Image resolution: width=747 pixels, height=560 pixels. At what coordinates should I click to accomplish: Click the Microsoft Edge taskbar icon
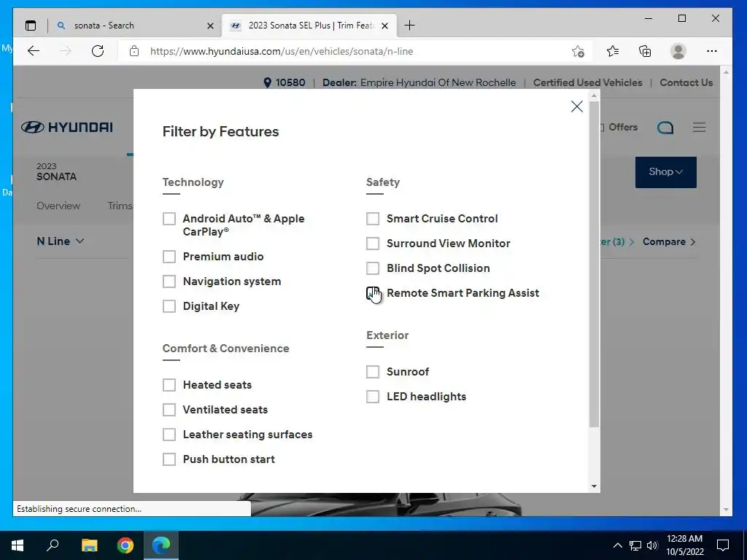(x=161, y=545)
